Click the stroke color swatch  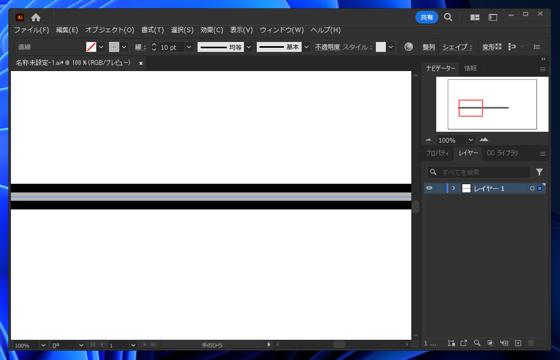114,47
